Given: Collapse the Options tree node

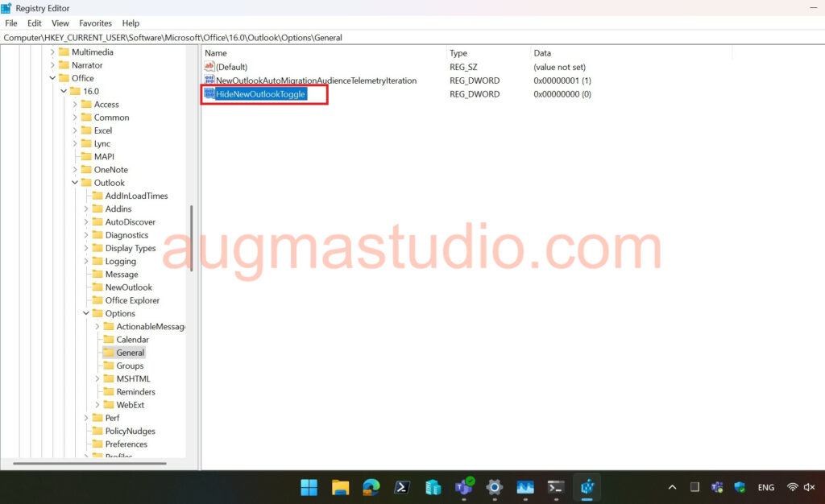Looking at the screenshot, I should (86, 313).
